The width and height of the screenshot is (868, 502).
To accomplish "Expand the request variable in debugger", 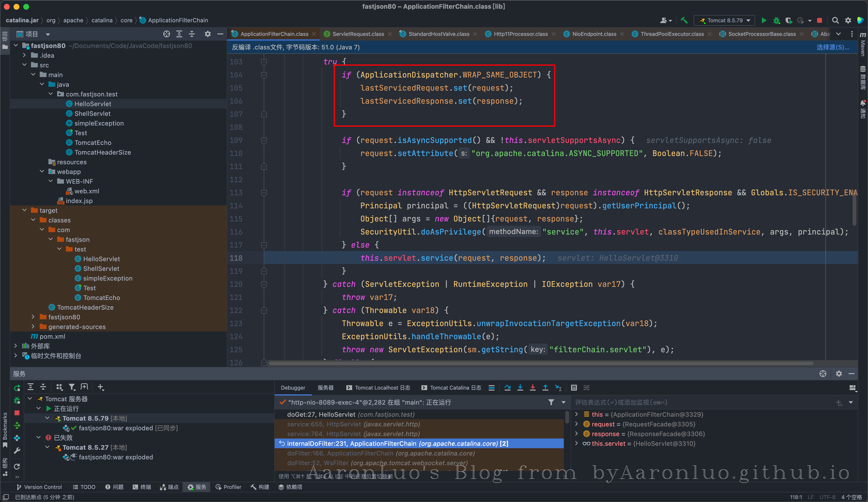I will click(577, 424).
